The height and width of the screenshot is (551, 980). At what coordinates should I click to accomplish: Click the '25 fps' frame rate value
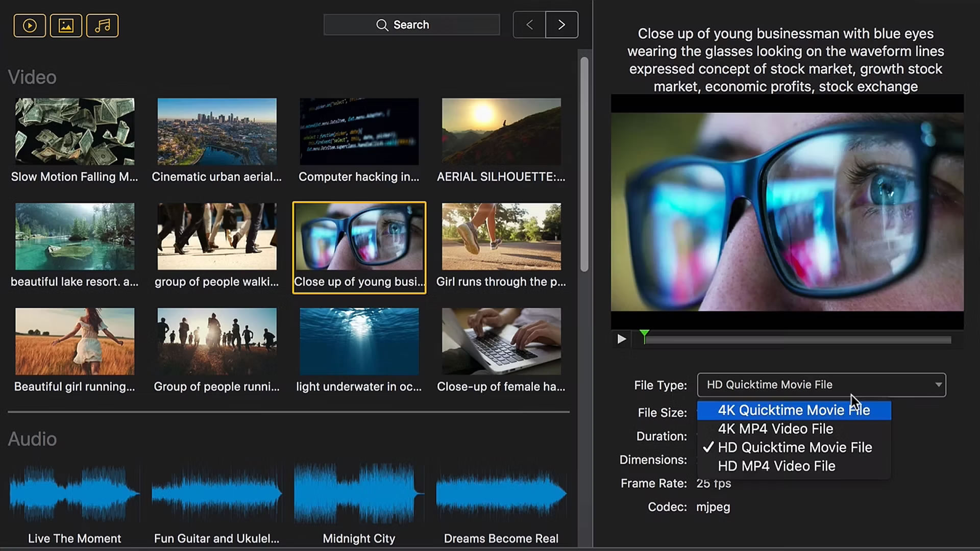(714, 484)
